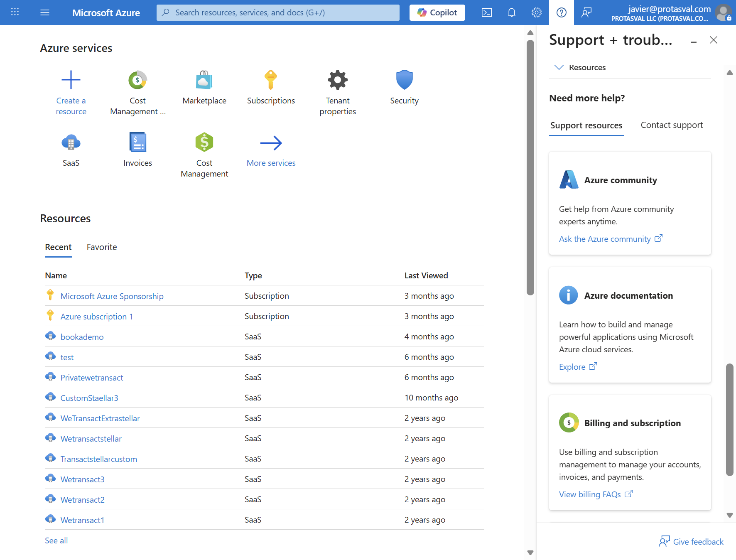Close the Support + troubleshooting panel

713,40
